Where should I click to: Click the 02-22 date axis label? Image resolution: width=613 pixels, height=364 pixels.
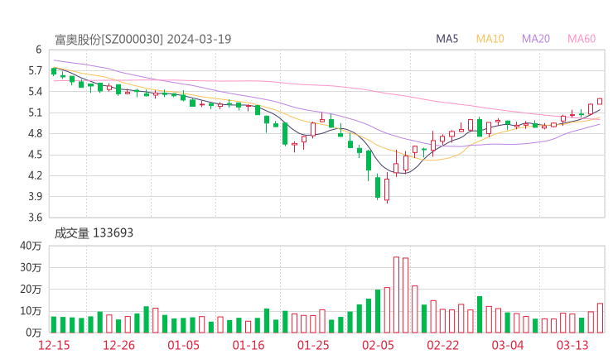(443, 345)
